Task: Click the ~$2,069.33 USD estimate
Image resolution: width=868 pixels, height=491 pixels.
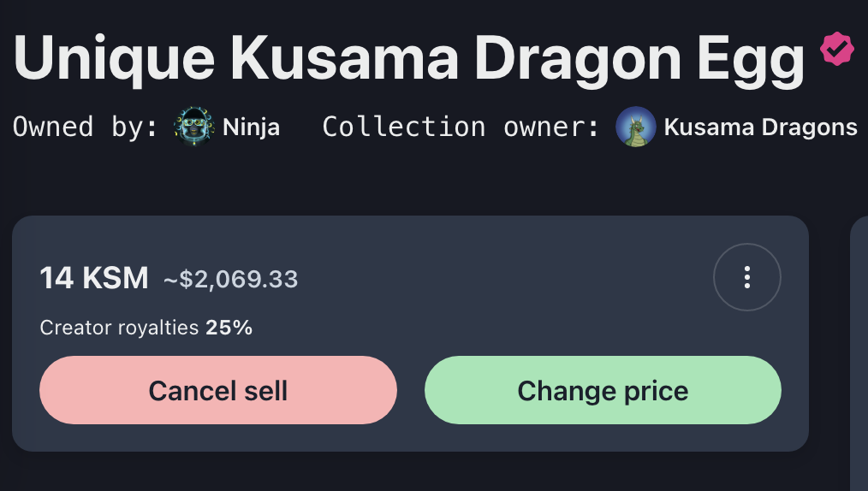Action: (230, 279)
